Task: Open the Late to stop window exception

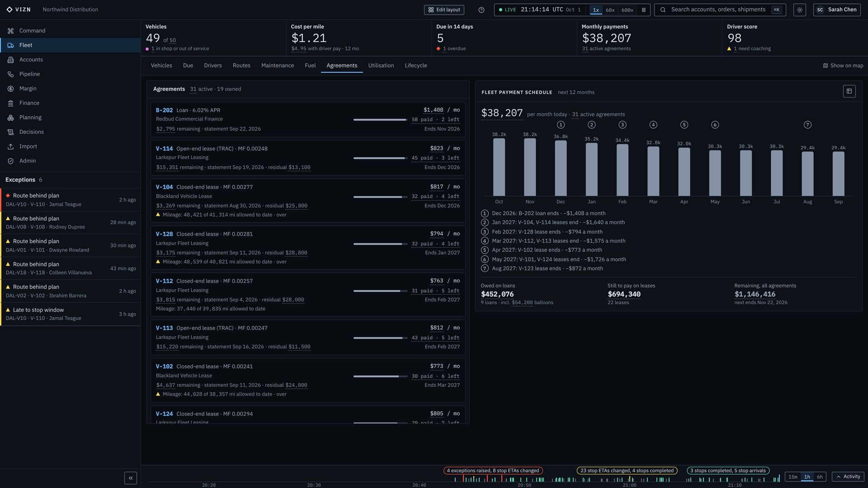Action: [71, 314]
